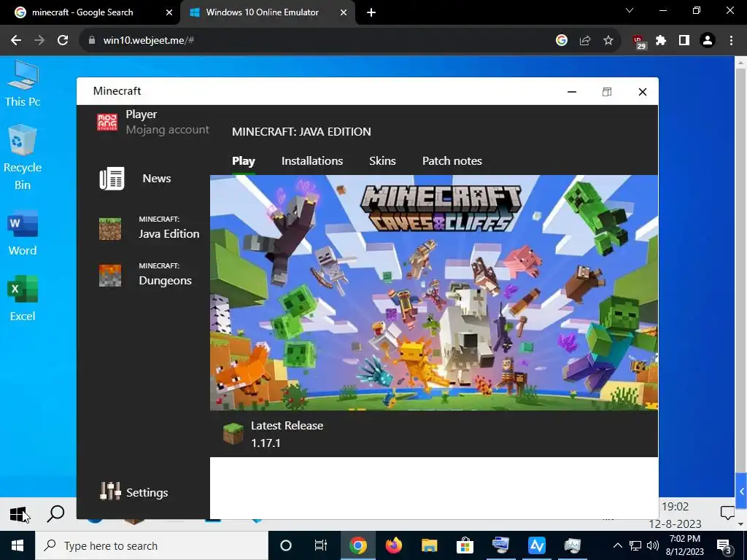The image size is (747, 560).
Task: Show hidden system tray icons
Action: point(617,545)
